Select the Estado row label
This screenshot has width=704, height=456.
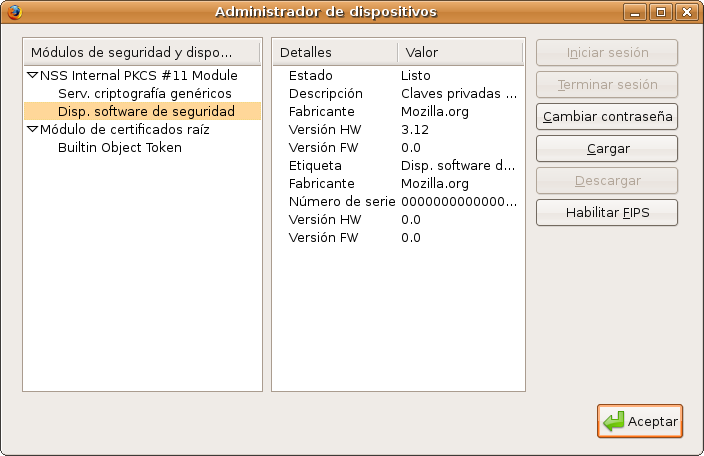[311, 75]
